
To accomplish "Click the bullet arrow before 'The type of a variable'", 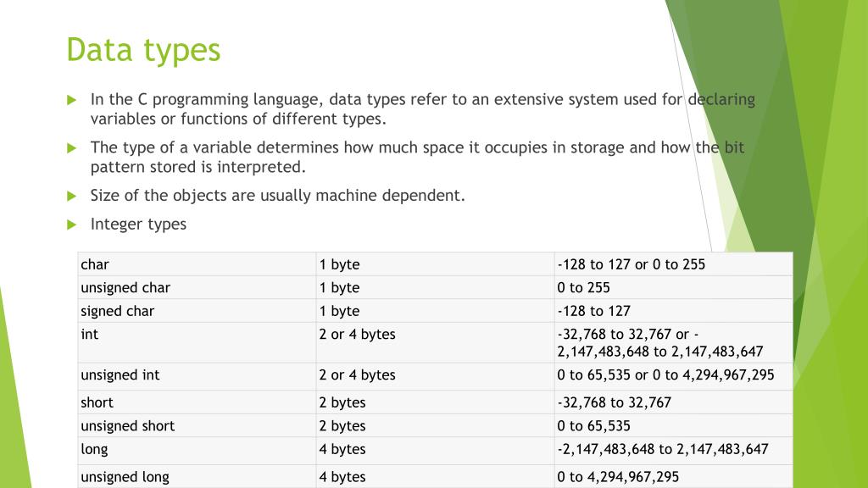I will point(71,148).
